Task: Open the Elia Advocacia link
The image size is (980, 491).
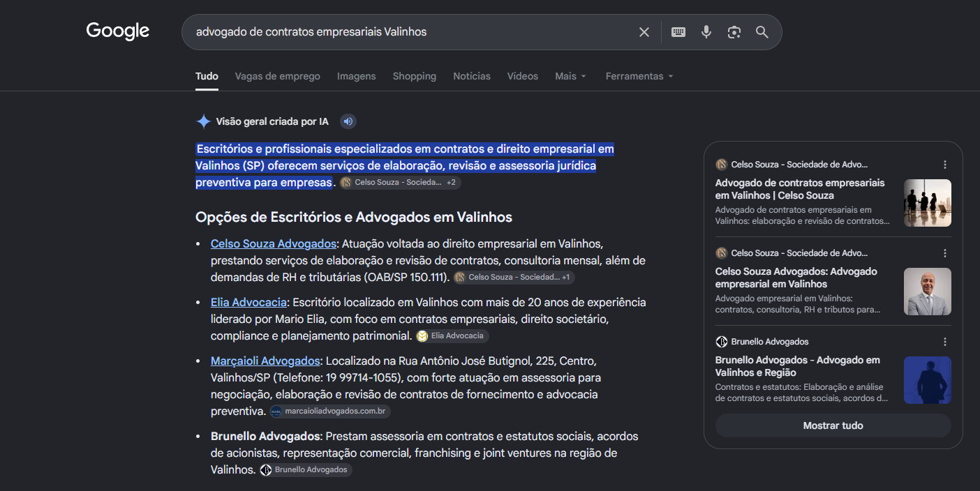Action: 248,302
